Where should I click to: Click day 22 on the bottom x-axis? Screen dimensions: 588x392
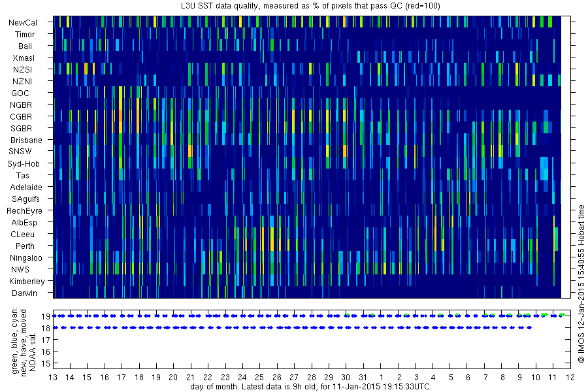(208, 378)
